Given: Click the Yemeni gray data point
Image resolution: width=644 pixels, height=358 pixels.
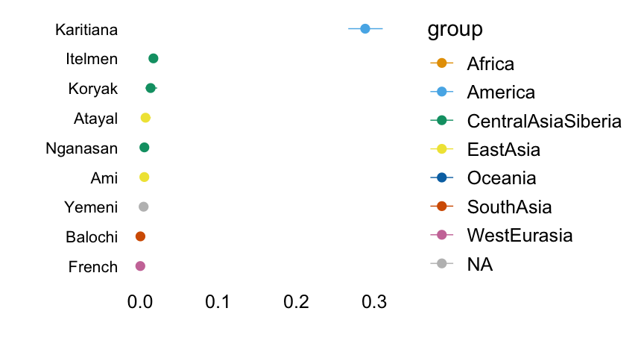Looking at the screenshot, I should pos(144,207).
